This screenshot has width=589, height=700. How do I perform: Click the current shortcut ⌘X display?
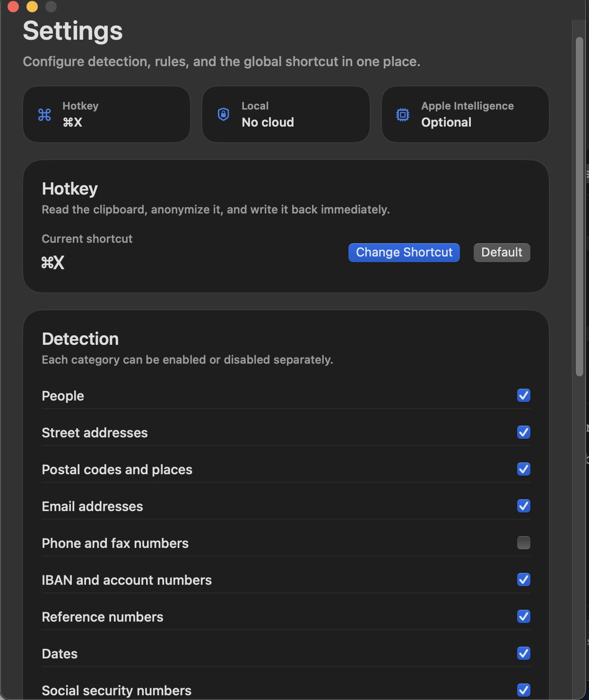coord(53,263)
